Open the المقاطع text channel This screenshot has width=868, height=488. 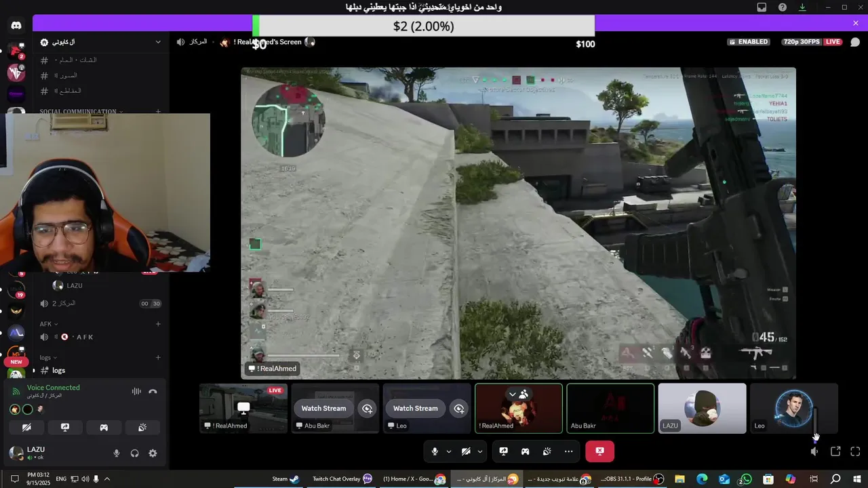coord(100,91)
